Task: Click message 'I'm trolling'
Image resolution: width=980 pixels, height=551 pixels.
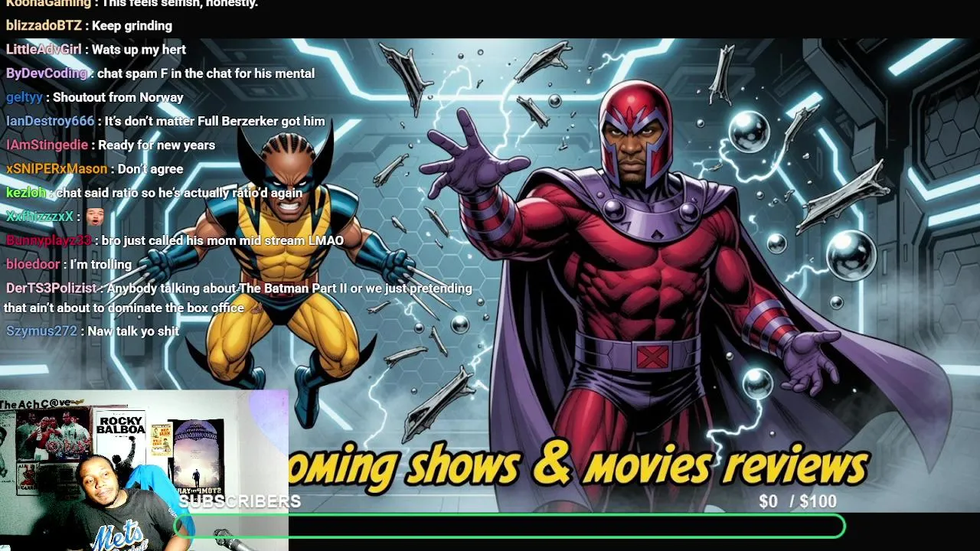Action: click(x=100, y=264)
